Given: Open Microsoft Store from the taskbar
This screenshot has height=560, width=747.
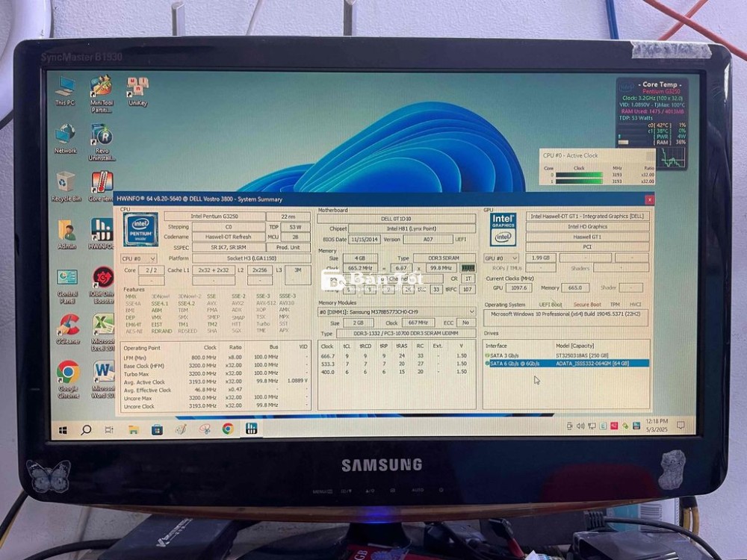Looking at the screenshot, I should (157, 430).
